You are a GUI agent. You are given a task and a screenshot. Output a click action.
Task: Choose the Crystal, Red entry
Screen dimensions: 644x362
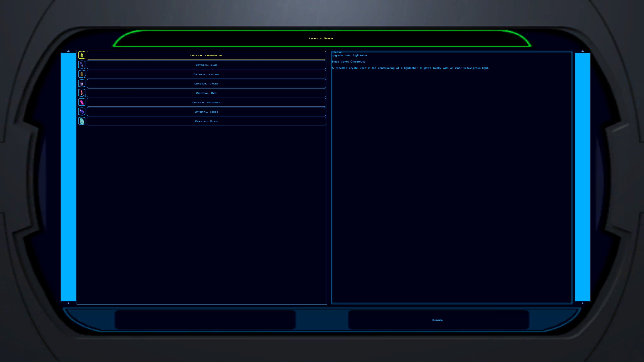tap(206, 93)
